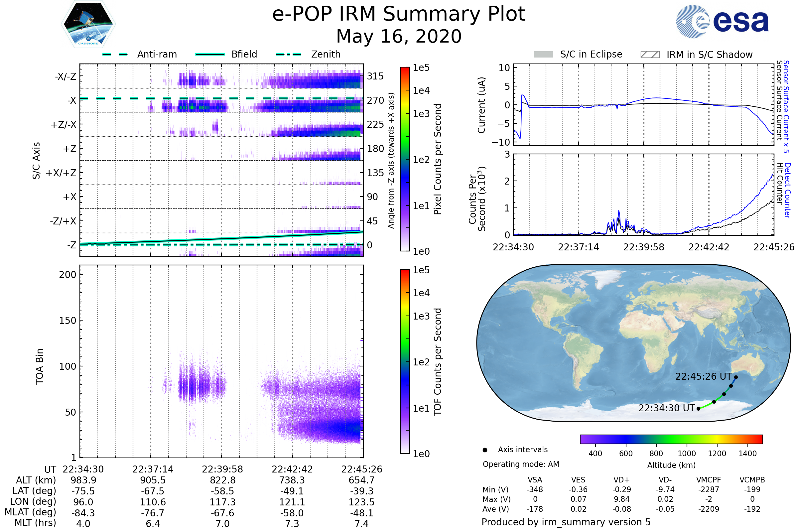Viewport: 798px width, 532px height.
Task: Click the ESA logo
Action: click(722, 22)
